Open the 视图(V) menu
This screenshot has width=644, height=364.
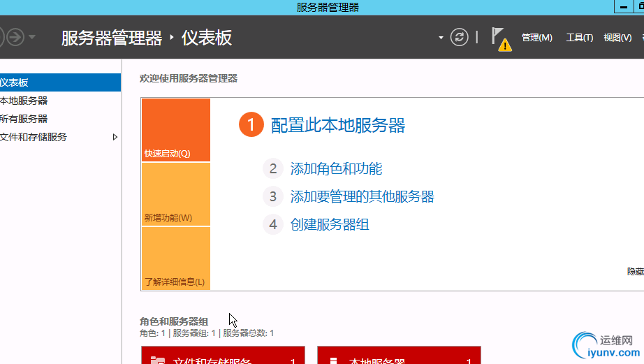617,38
